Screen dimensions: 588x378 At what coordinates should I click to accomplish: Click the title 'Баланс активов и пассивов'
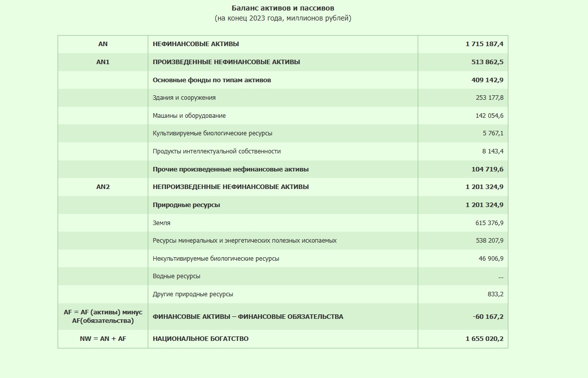[283, 8]
